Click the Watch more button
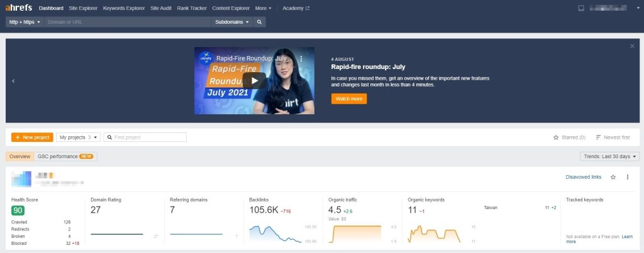Screen dimensions: 644x253 pos(348,99)
